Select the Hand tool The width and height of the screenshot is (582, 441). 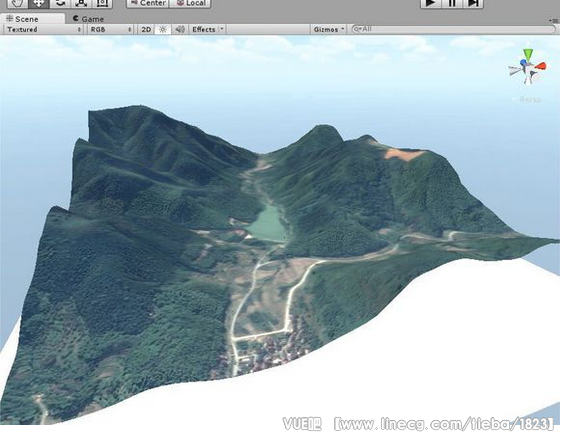tap(17, 3)
